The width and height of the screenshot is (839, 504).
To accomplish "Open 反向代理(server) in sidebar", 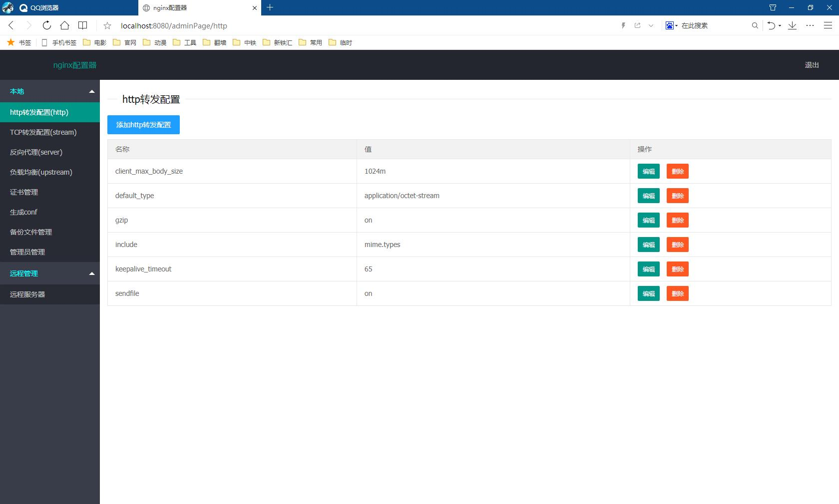I will tap(50, 152).
